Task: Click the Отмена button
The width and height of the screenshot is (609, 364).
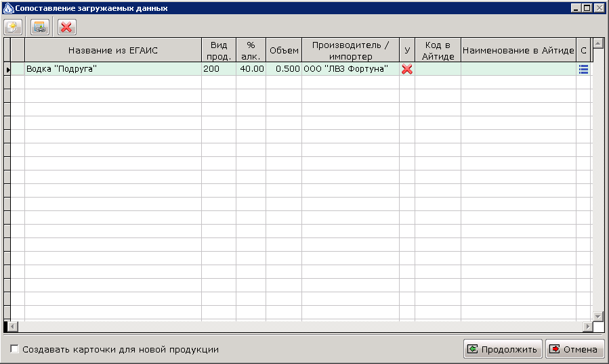Action: [575, 349]
